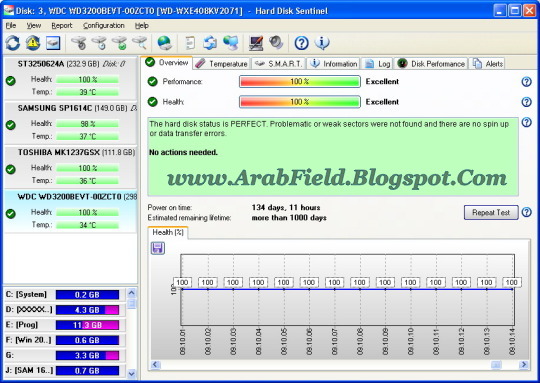Select the Health [%] graph tab
The height and width of the screenshot is (383, 540).
point(168,232)
